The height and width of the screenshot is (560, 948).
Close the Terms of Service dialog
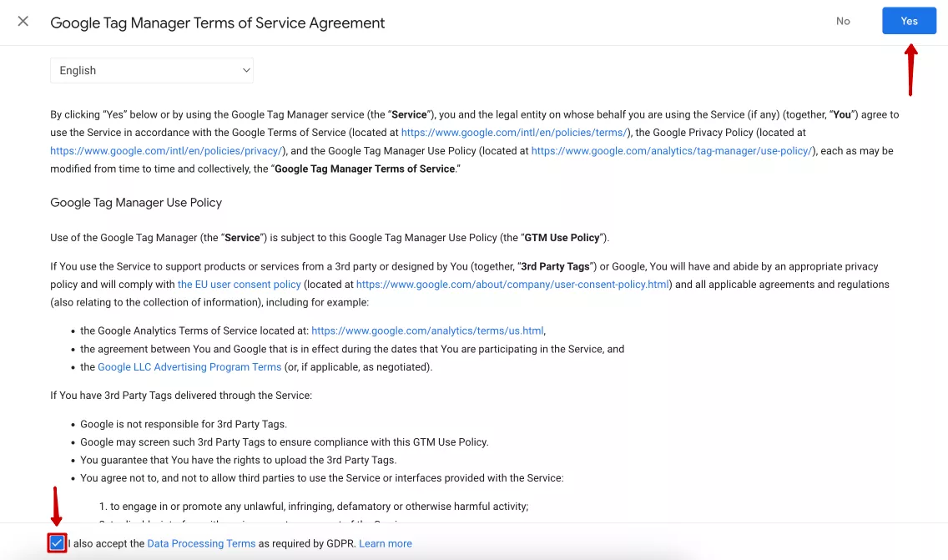[x=23, y=21]
